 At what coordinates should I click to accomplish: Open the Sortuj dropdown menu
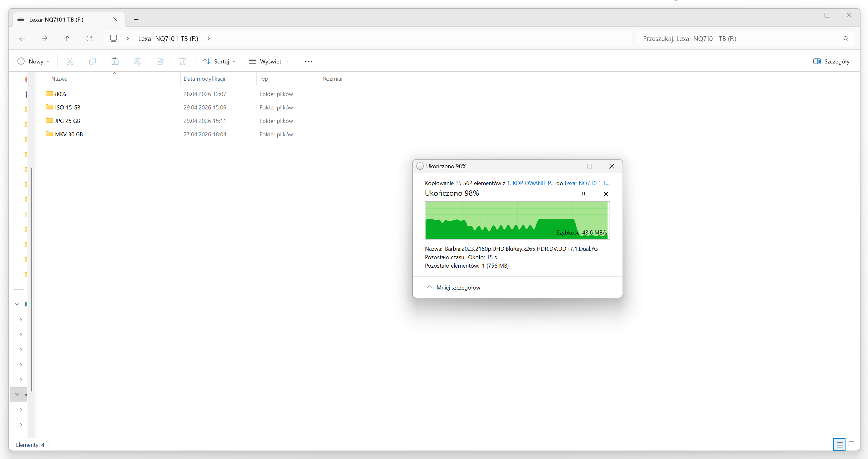pos(219,61)
